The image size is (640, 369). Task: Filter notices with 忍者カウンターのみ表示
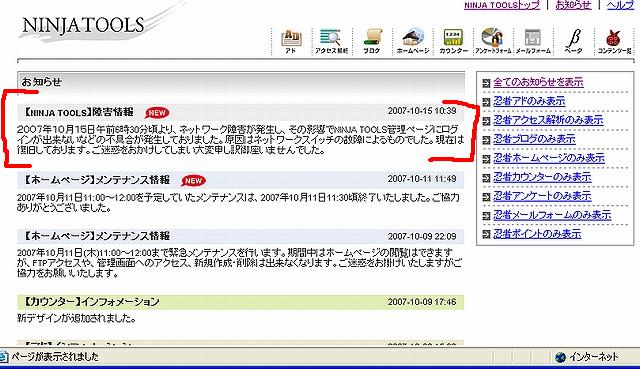point(542,177)
